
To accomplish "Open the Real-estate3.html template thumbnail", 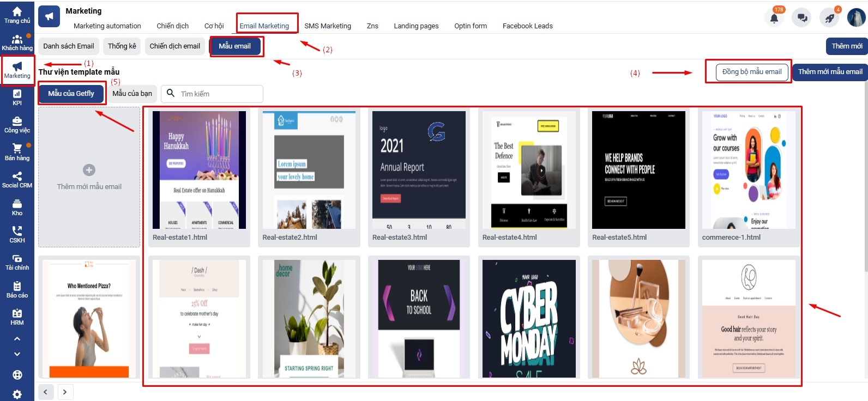I will (419, 170).
